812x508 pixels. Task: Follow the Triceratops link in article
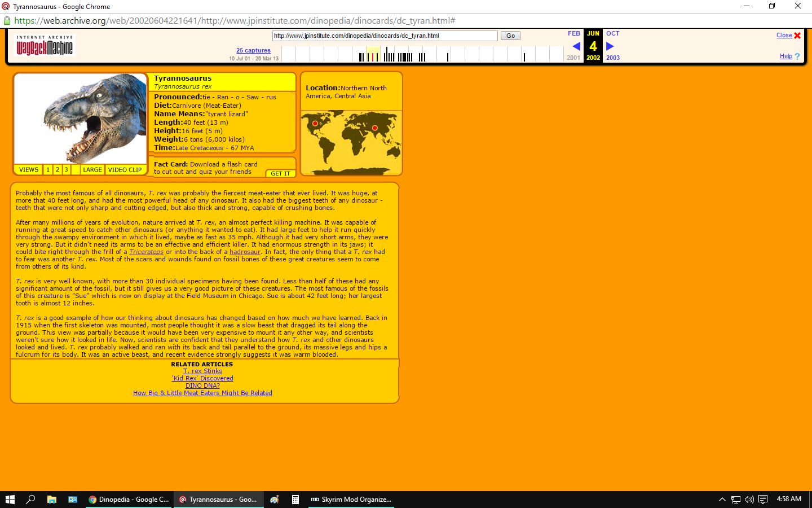[146, 252]
